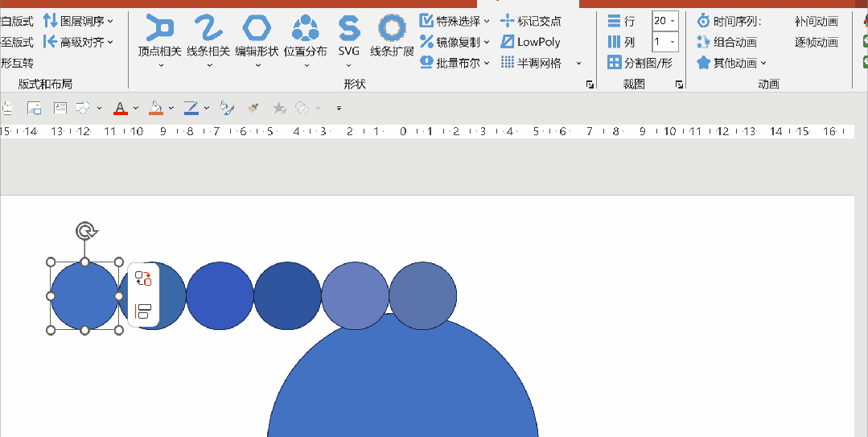Click the 标记交点 crosshair icon

coord(507,21)
